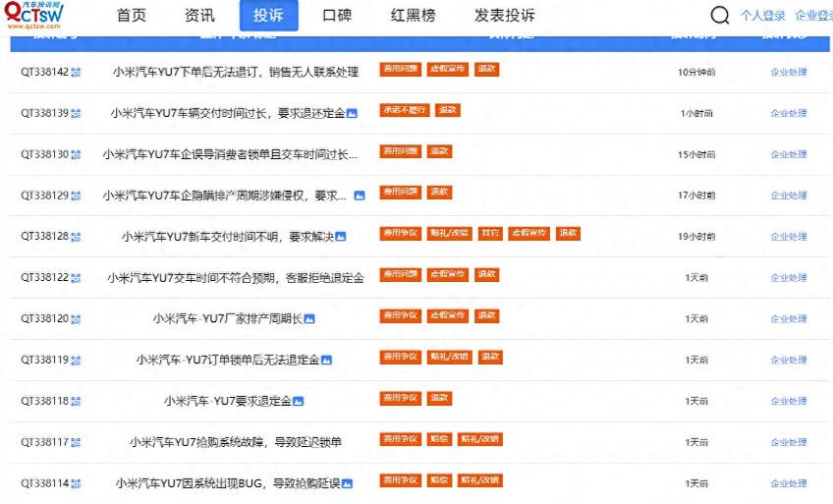This screenshot has height=504, width=833.
Task: Click complaint number QT338129
Action: (44, 196)
